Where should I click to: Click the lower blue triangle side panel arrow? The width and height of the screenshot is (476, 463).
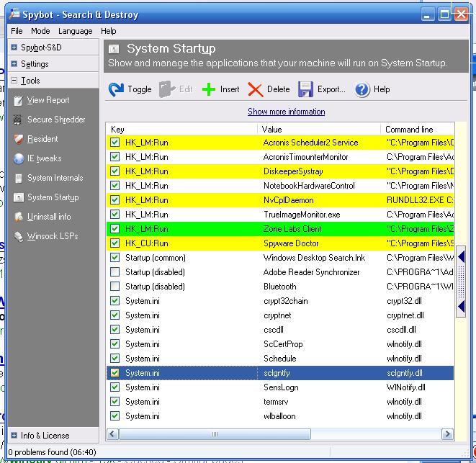tap(461, 306)
